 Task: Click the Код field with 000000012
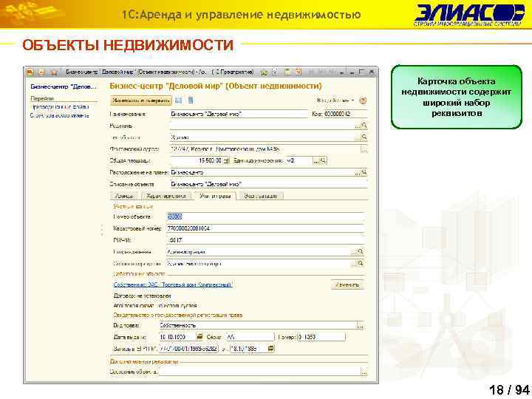(345, 114)
